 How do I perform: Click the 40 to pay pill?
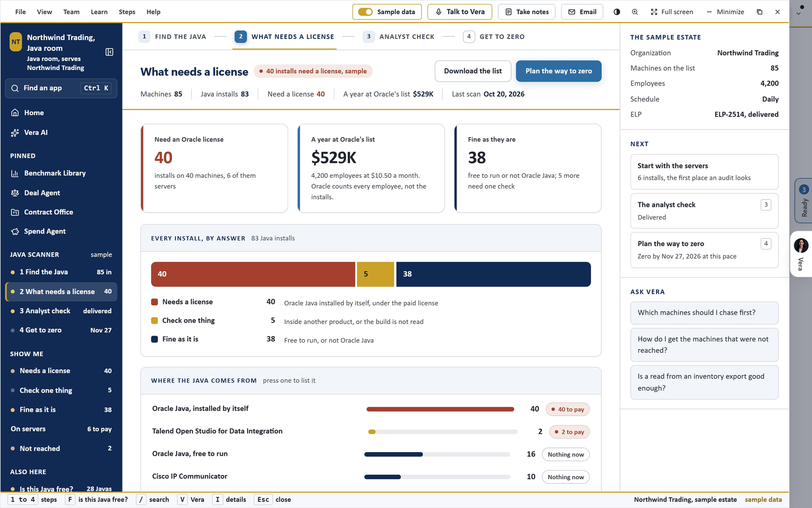[568, 409]
